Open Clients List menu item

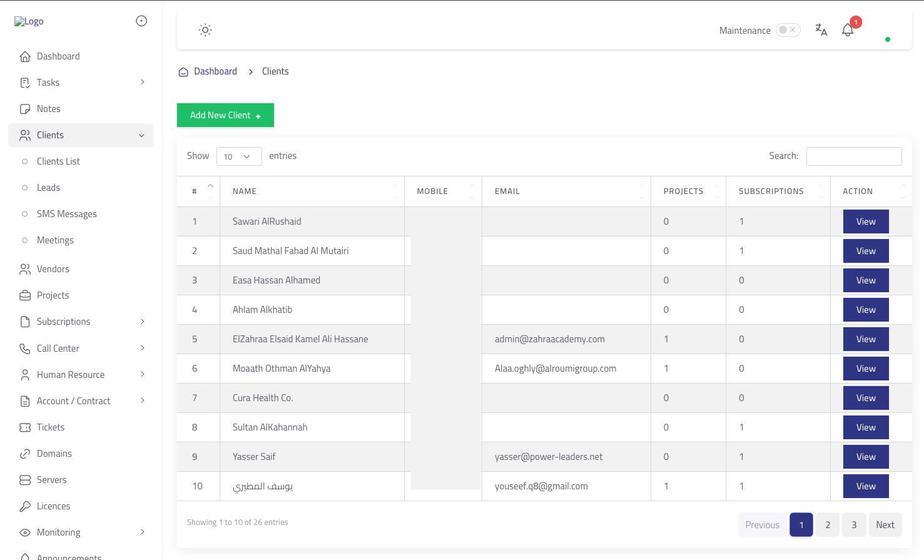pyautogui.click(x=58, y=161)
